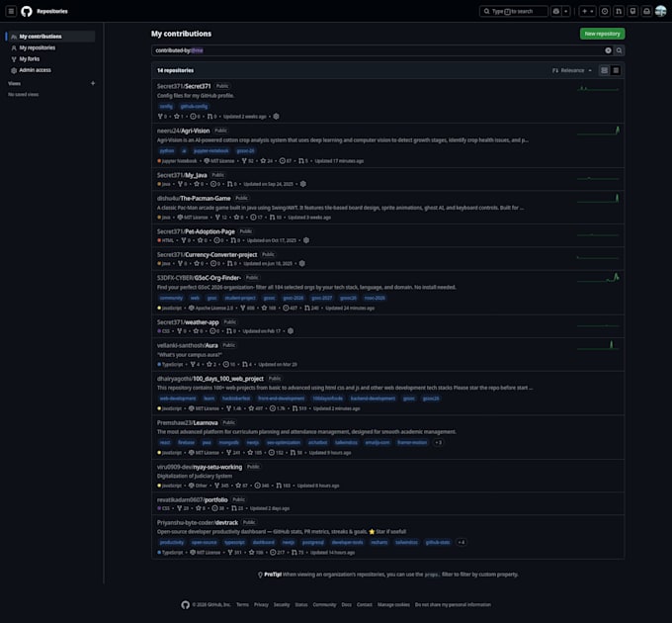Click the web-development topic tag

[x=178, y=399]
